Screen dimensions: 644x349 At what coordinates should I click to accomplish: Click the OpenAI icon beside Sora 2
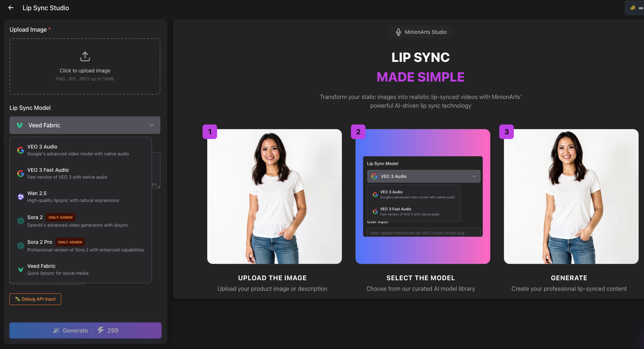pos(20,221)
